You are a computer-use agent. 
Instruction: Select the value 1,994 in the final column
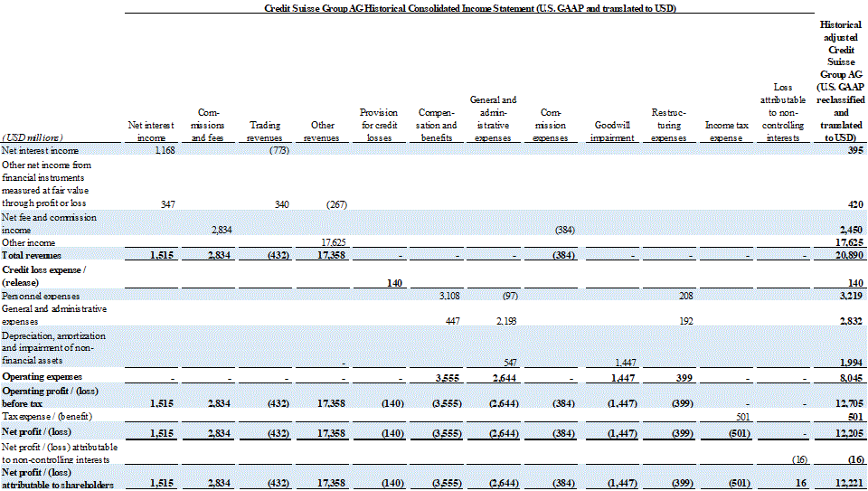[x=852, y=363]
